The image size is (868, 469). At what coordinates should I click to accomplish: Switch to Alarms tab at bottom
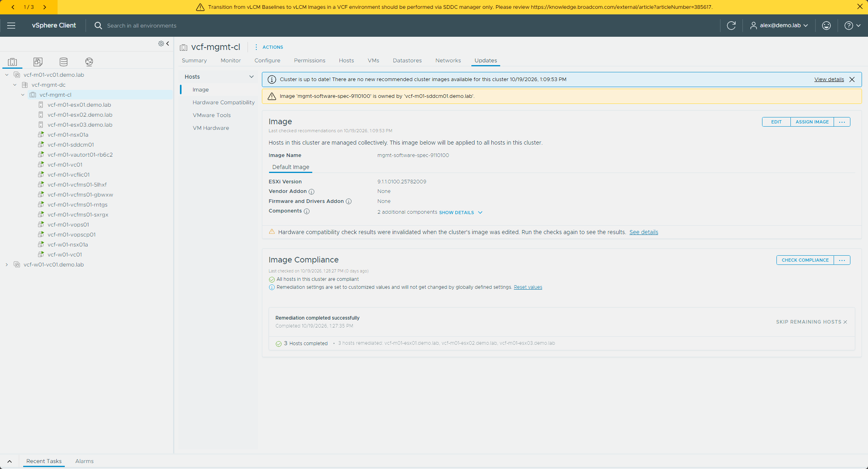(84, 461)
